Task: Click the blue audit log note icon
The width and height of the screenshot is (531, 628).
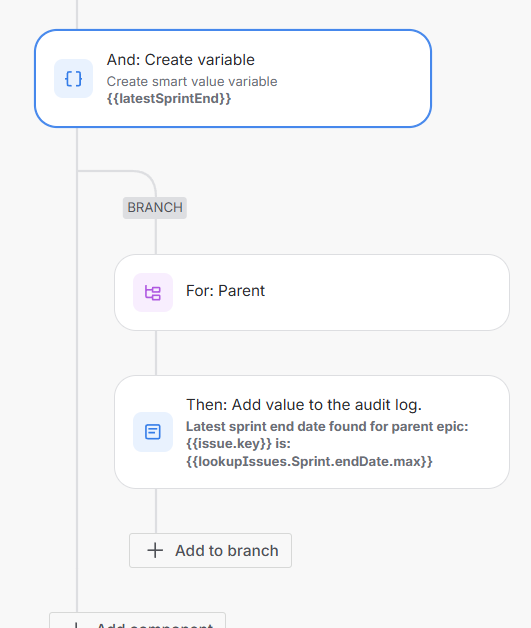Action: tap(153, 432)
